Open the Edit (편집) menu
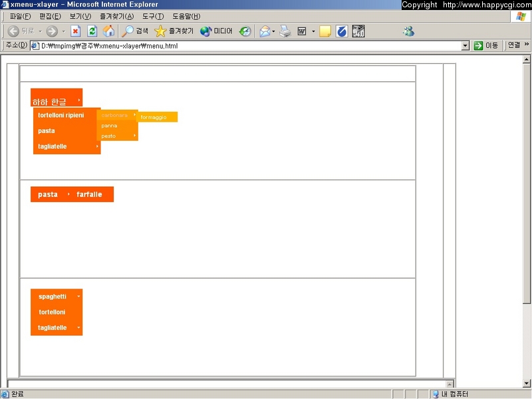 click(51, 16)
